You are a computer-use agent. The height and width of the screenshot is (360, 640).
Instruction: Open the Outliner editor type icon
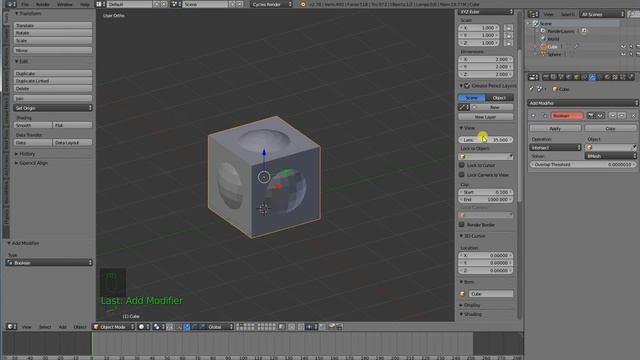533,14
